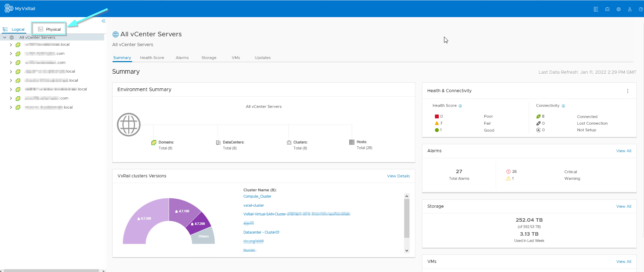644x272 pixels.
Task: Click cluster list scrollbar down arrow
Action: tap(407, 251)
